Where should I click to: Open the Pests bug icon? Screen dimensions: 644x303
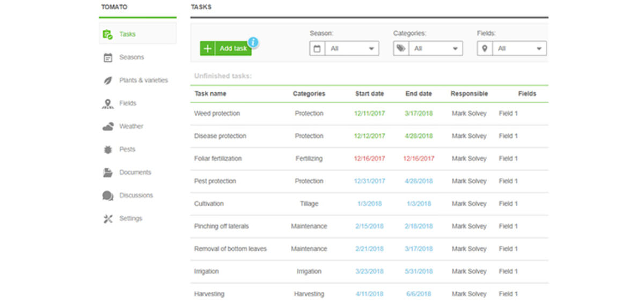108,150
